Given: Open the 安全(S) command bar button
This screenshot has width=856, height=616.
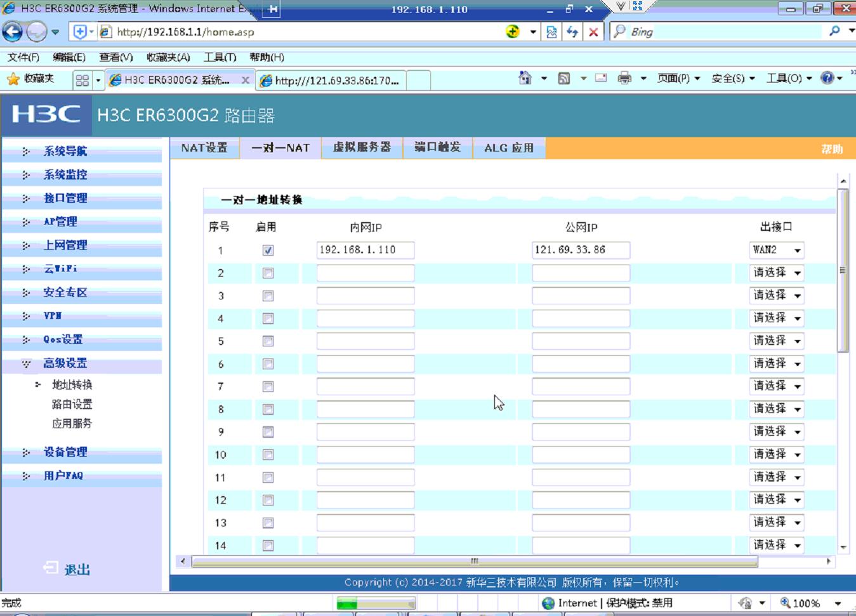Looking at the screenshot, I should tap(734, 78).
